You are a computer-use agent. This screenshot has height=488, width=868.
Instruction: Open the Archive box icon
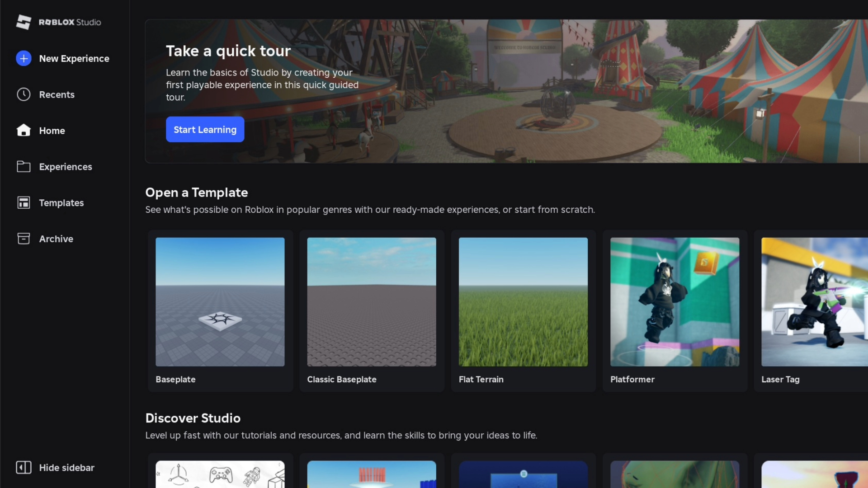(x=24, y=239)
